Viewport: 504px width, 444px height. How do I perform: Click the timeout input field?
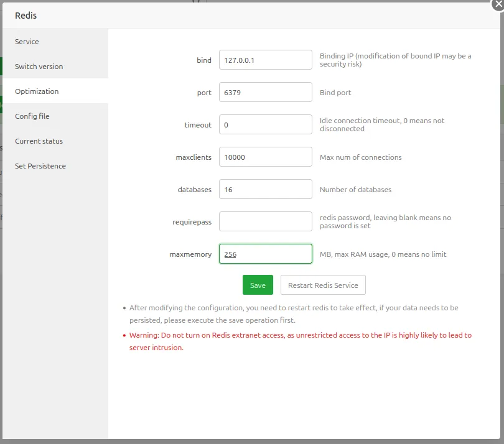coord(266,124)
